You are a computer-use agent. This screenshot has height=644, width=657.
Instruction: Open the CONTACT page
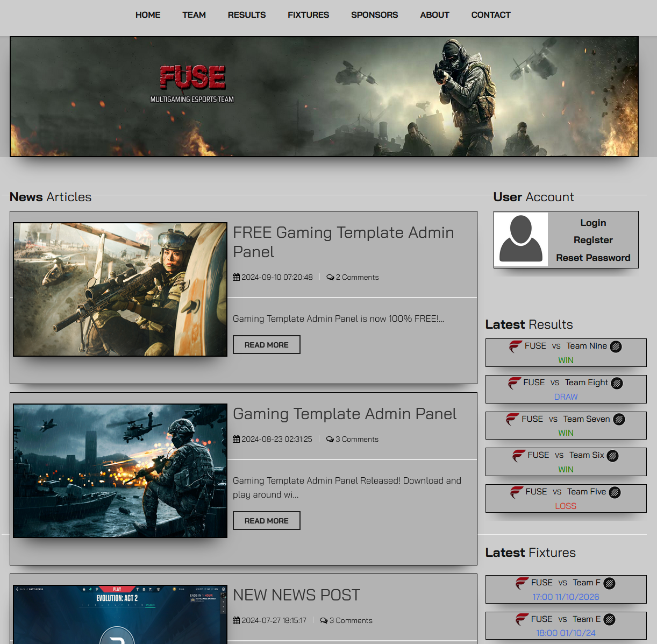pyautogui.click(x=490, y=15)
